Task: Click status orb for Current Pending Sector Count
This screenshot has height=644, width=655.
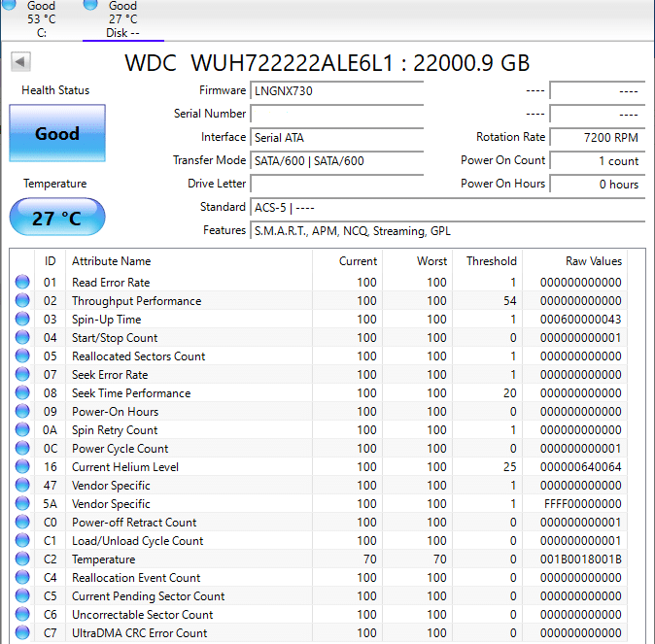Action: click(x=22, y=595)
